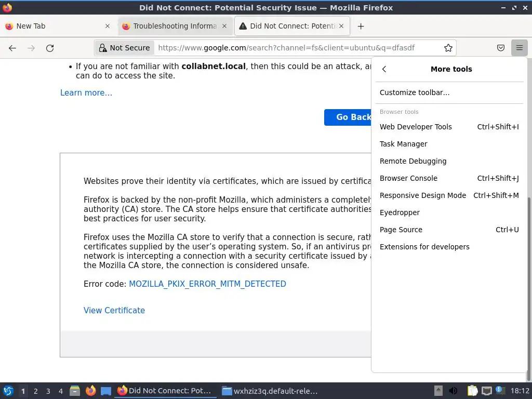Close the hamburger application menu button
The width and height of the screenshot is (532, 399).
[519, 48]
